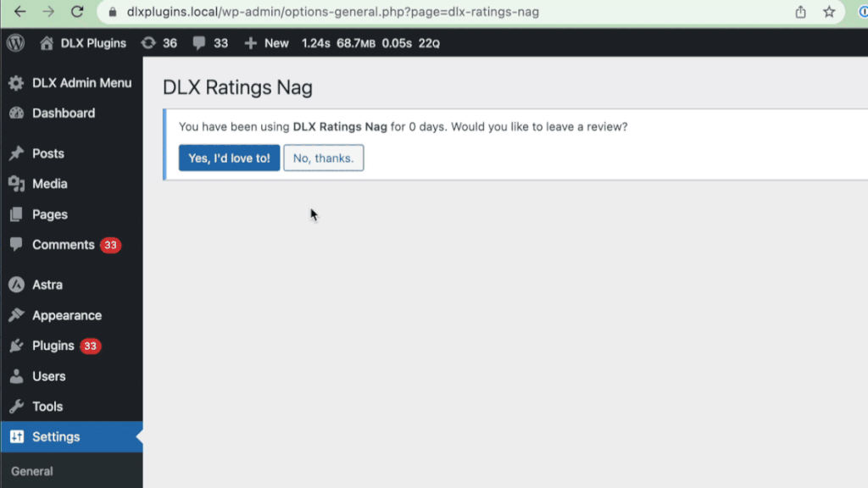Open the updates icon showing 36
This screenshot has height=488, width=868.
pos(148,43)
